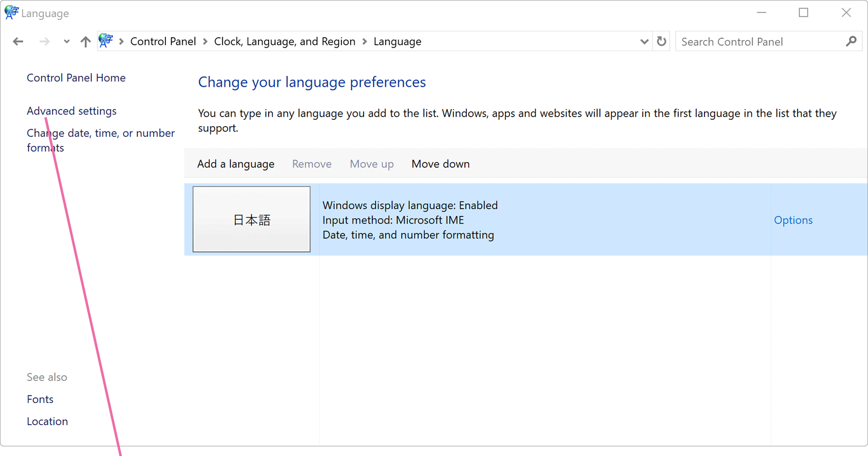This screenshot has height=456, width=868.
Task: Expand chevron before Control Panel breadcrumb
Action: (x=122, y=41)
